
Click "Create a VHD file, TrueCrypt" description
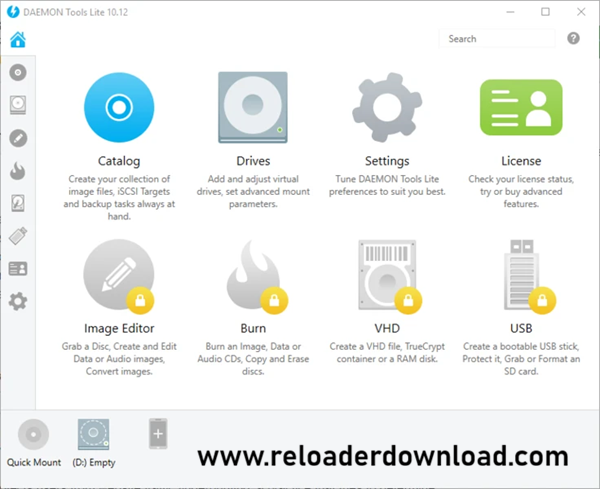387,352
